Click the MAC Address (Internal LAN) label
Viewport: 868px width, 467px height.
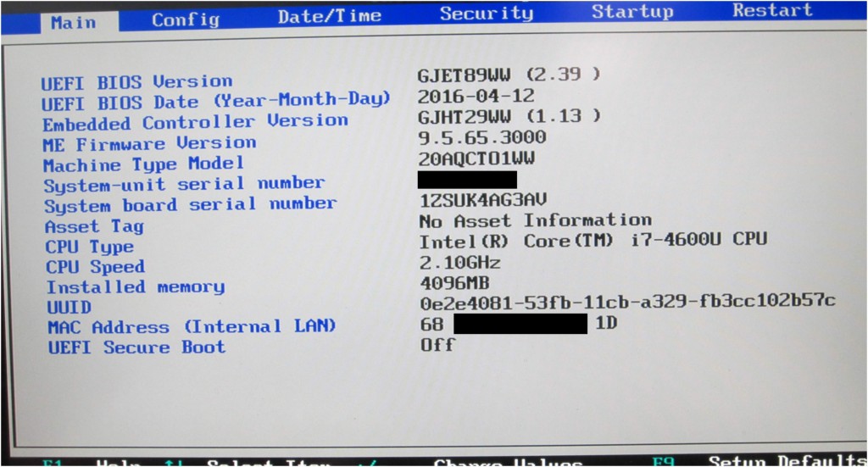[x=192, y=326]
